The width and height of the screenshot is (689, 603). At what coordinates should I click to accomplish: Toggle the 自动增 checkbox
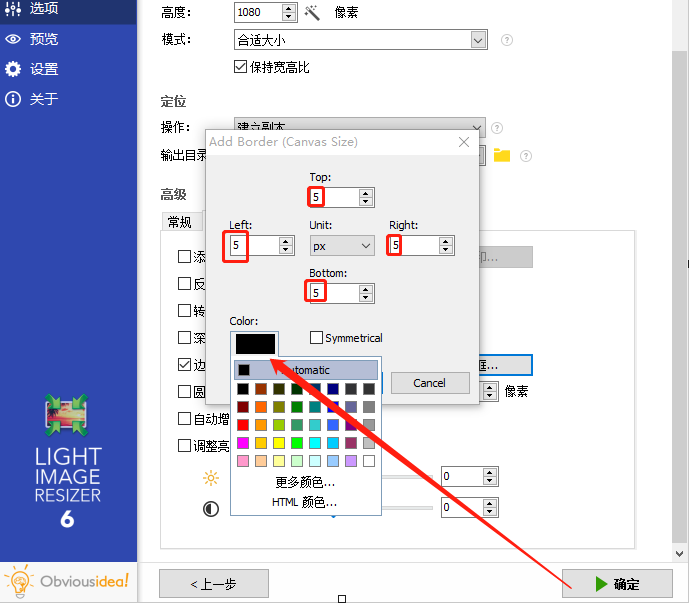coord(184,418)
